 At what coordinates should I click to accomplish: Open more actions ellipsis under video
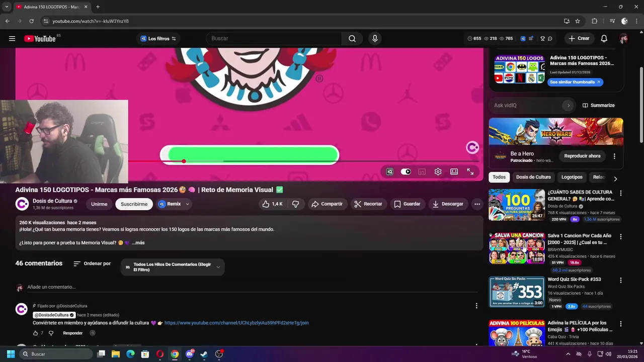(x=477, y=204)
